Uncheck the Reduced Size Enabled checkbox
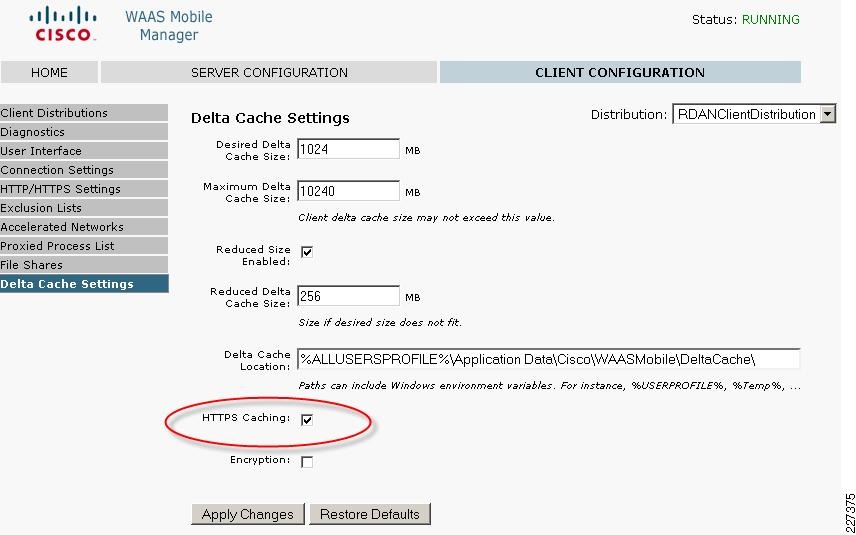 click(x=307, y=252)
